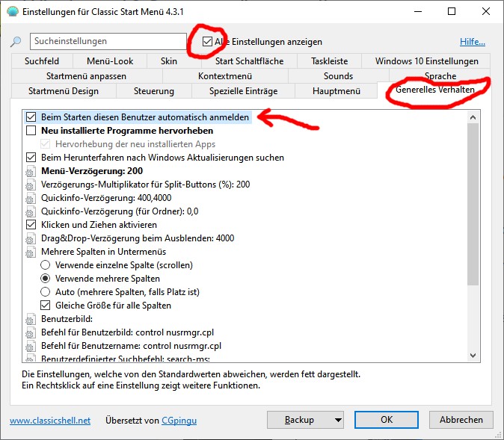504x440 pixels.
Task: Click settings icon beside Benutzerbild:
Action: coord(31,319)
